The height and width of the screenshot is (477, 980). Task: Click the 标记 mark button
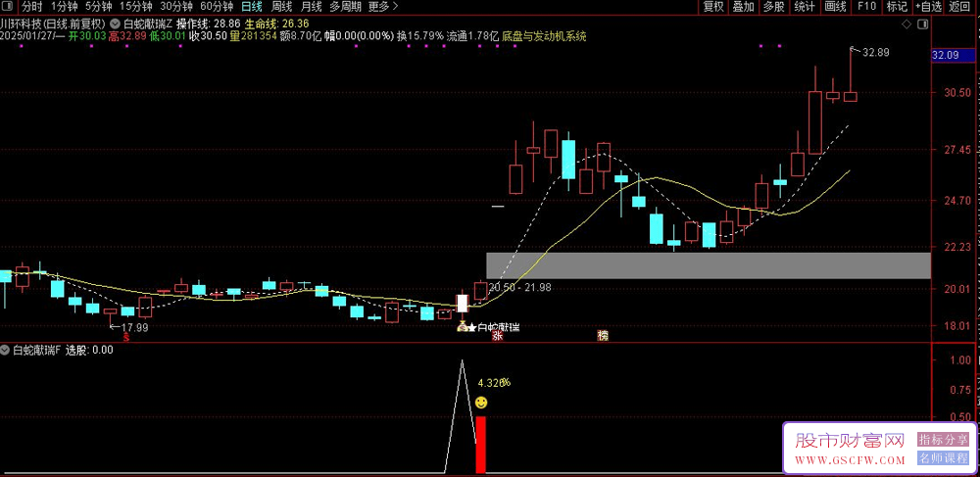[x=897, y=7]
